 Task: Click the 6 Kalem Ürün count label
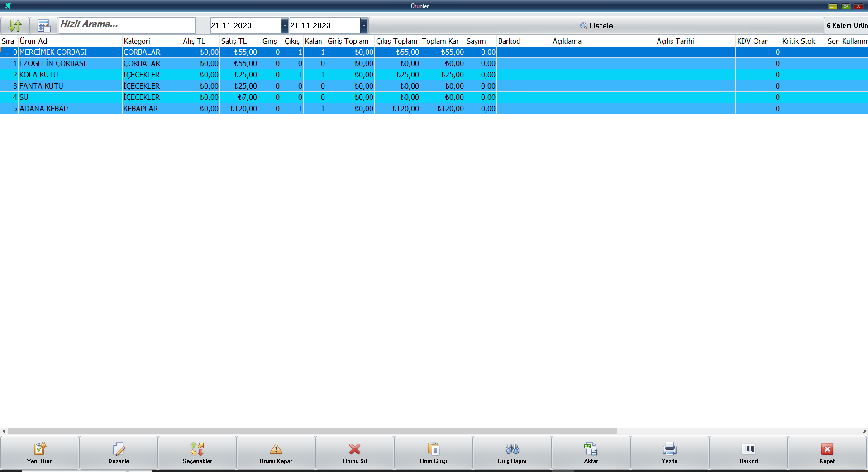point(847,25)
